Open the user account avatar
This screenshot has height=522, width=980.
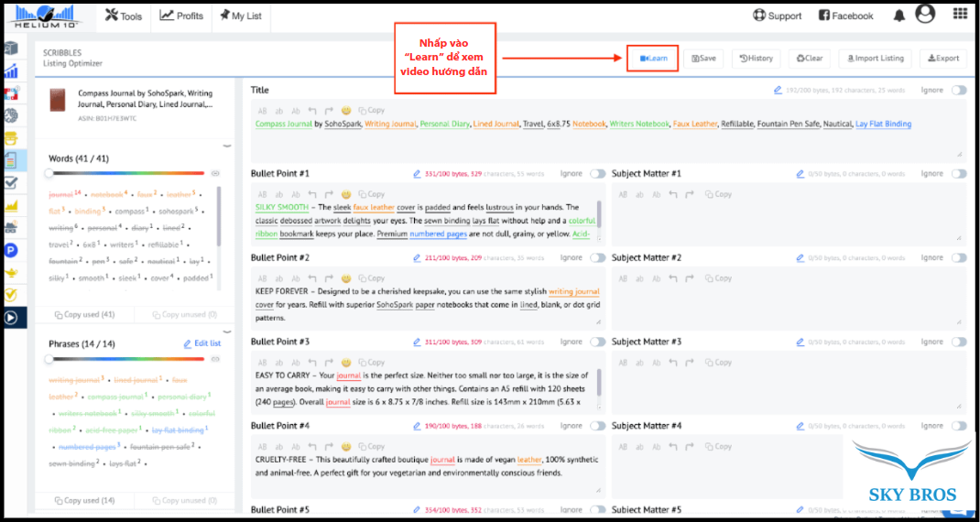click(925, 14)
